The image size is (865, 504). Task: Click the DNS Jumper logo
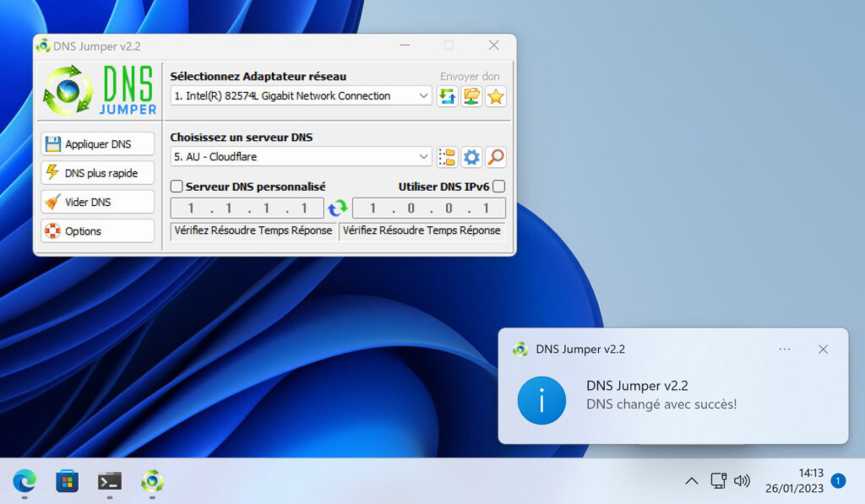(100, 90)
